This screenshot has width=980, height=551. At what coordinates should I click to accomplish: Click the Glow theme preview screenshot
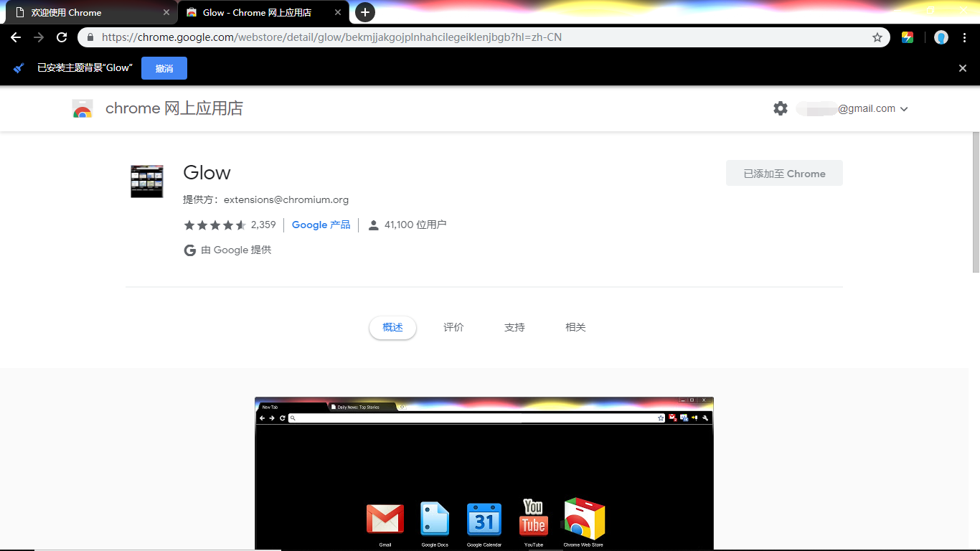pos(484,474)
